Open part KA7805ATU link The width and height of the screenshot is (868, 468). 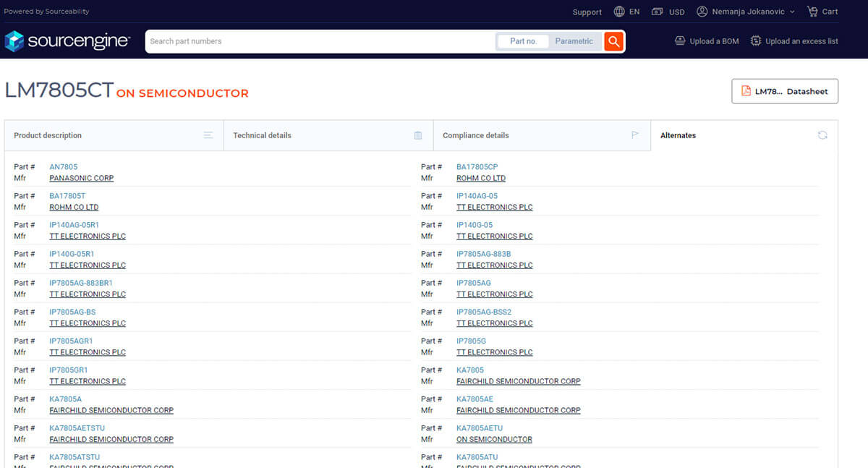[477, 456]
